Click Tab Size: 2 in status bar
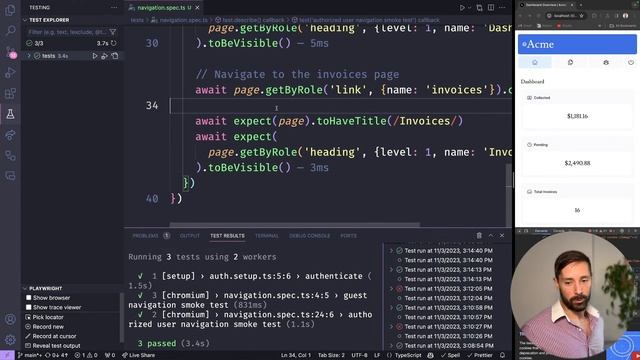640x360 pixels. [x=331, y=356]
